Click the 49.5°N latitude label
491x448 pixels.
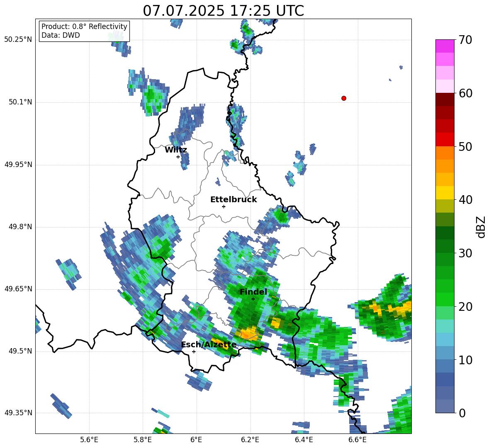coord(20,351)
